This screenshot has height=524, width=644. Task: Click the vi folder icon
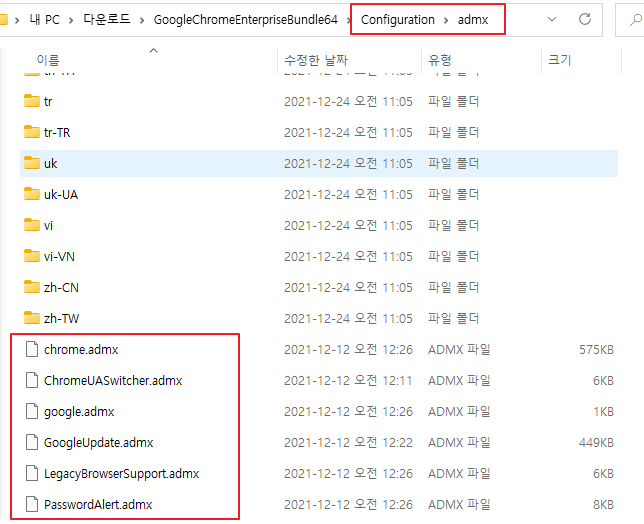point(32,225)
